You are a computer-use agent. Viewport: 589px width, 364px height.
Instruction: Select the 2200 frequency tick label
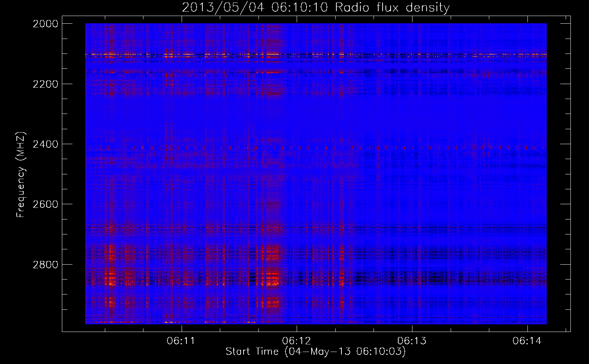(46, 84)
